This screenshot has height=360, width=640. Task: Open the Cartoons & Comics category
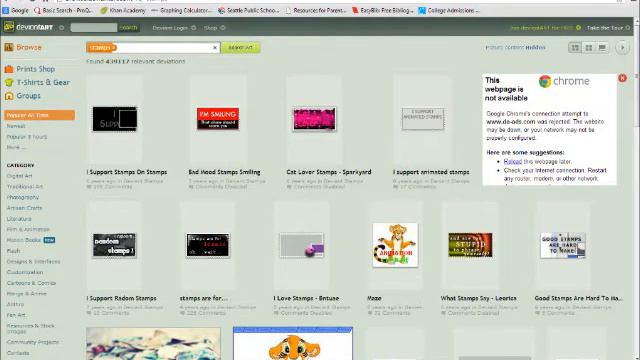tap(31, 283)
